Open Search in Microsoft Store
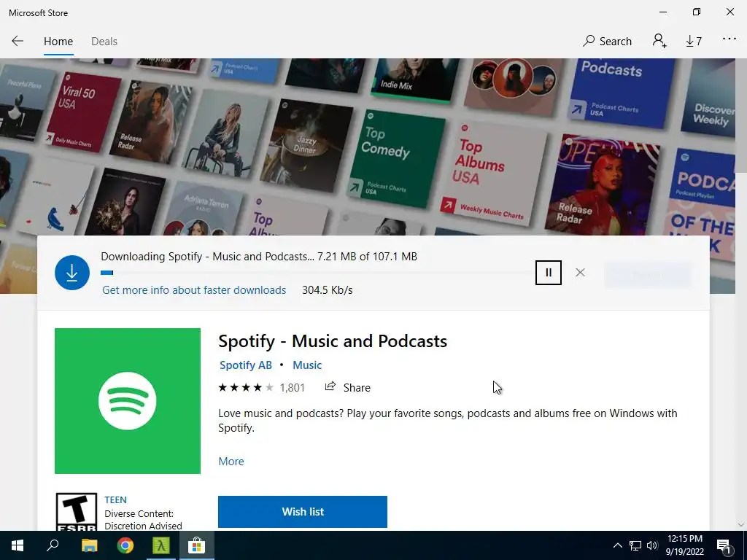This screenshot has width=747, height=560. (x=607, y=42)
